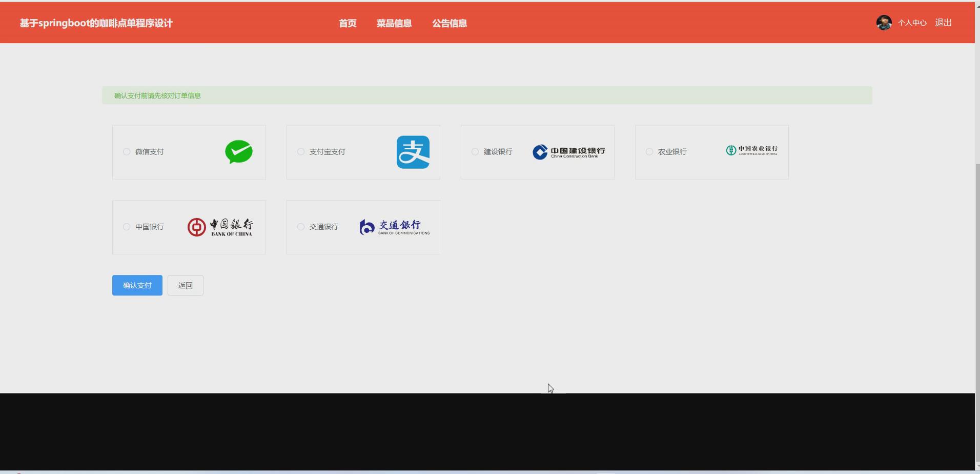Screen dimensions: 980x474
Task: Click the site title 基于springboot的咖啡点单程序设计
Action: point(96,23)
